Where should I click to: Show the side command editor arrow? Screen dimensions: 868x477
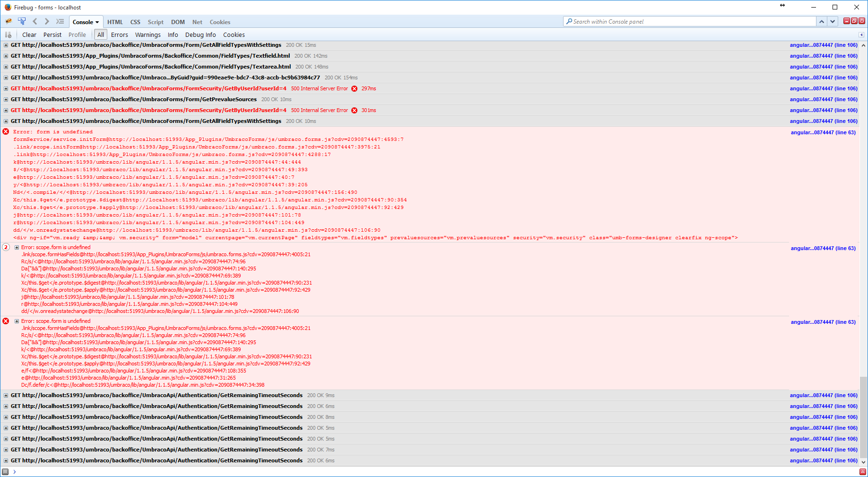coord(861,35)
